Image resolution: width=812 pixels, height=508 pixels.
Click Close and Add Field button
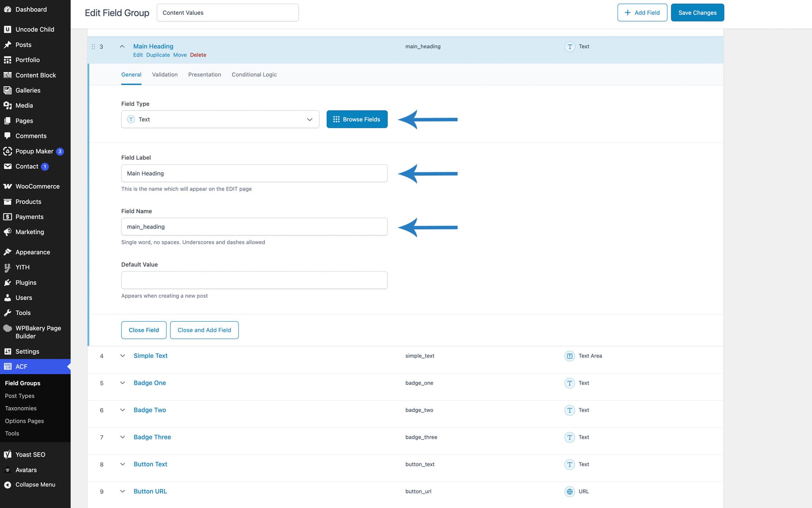point(204,330)
